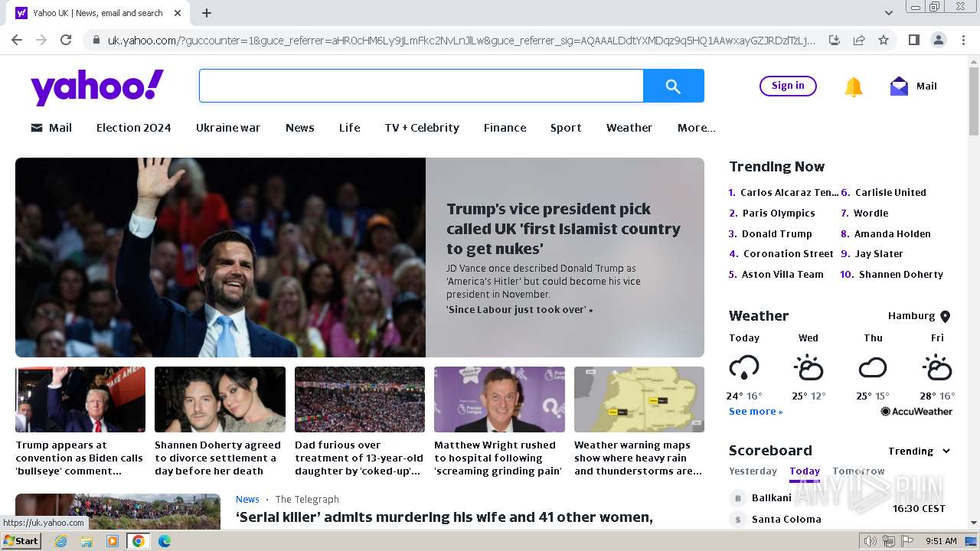Go to the News section

(300, 128)
